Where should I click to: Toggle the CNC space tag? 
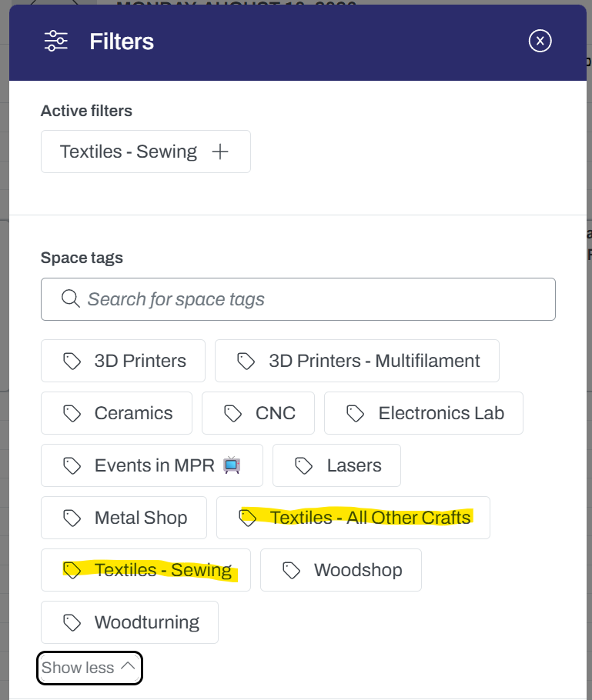tap(258, 413)
